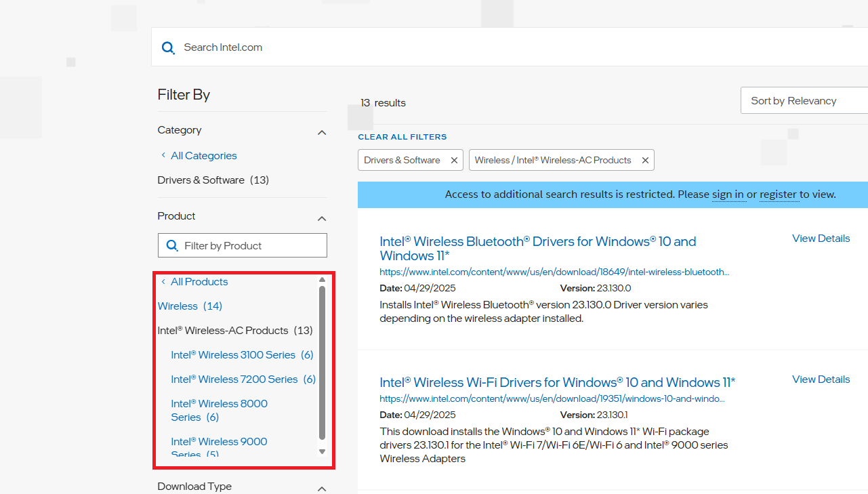The image size is (868, 494).
Task: Collapse the Category filter section
Action: coord(322,132)
